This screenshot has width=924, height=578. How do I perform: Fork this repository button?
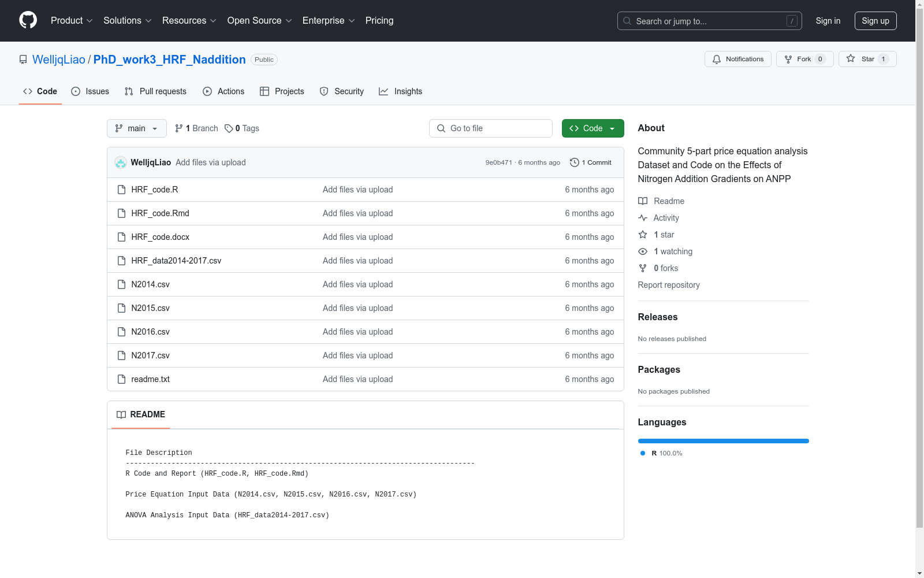point(805,59)
